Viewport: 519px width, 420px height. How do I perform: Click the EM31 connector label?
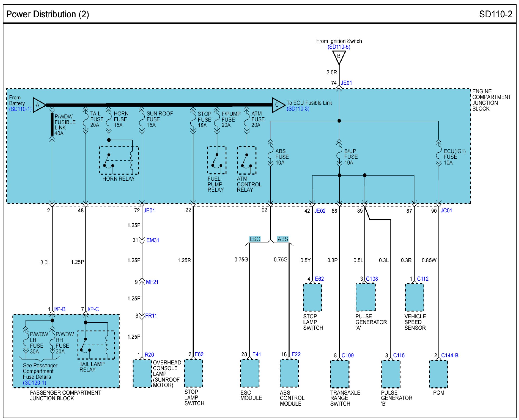[x=153, y=240]
